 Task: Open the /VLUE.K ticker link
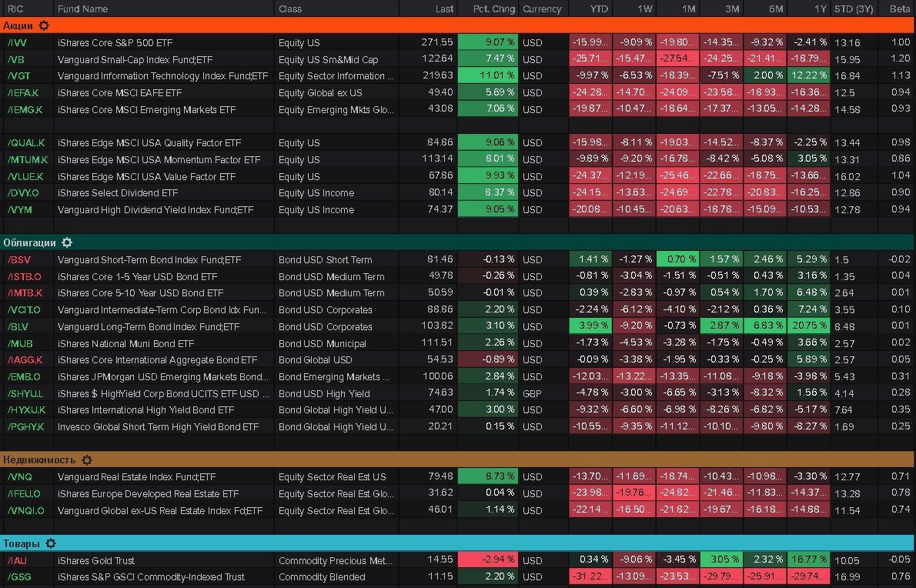[x=25, y=176]
